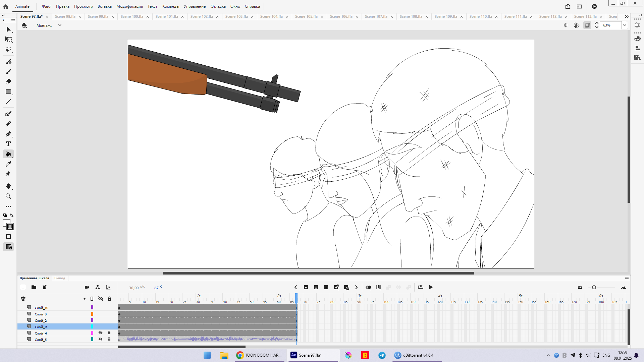Viewport: 644px width, 362px height.
Task: Click purple outline color swatch of Слой_10
Action: 92,307
